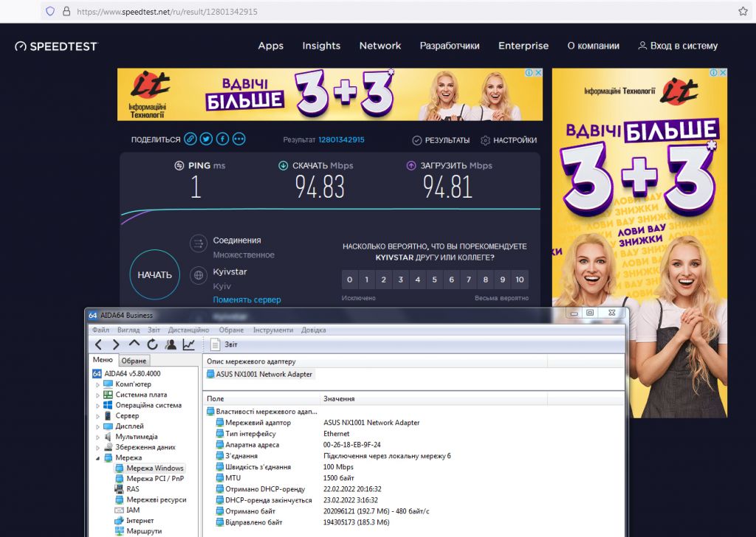Expand the Дисплей tree node
The image size is (756, 537).
97,426
